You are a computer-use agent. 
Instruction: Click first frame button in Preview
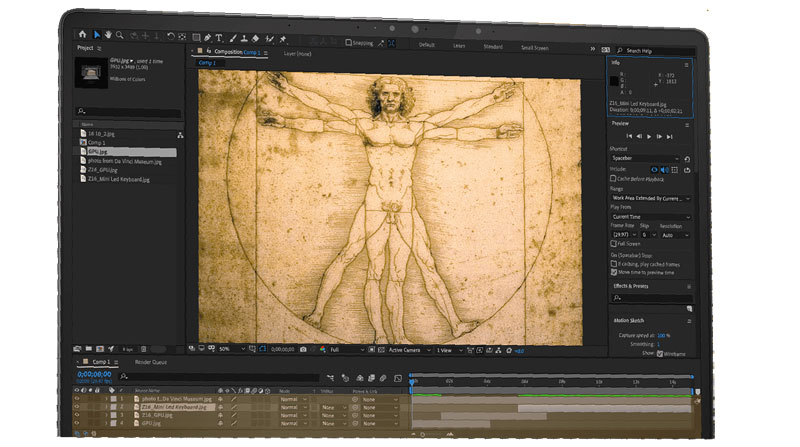click(x=629, y=136)
